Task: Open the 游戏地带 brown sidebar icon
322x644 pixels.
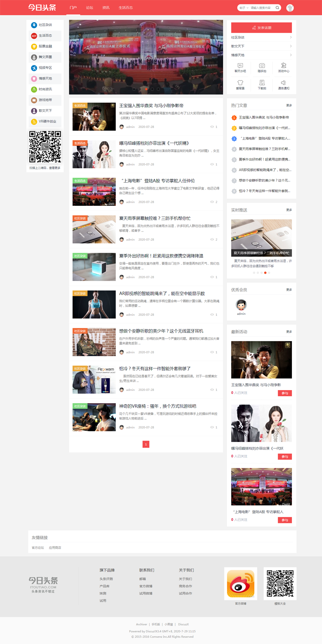Action: 34,100
